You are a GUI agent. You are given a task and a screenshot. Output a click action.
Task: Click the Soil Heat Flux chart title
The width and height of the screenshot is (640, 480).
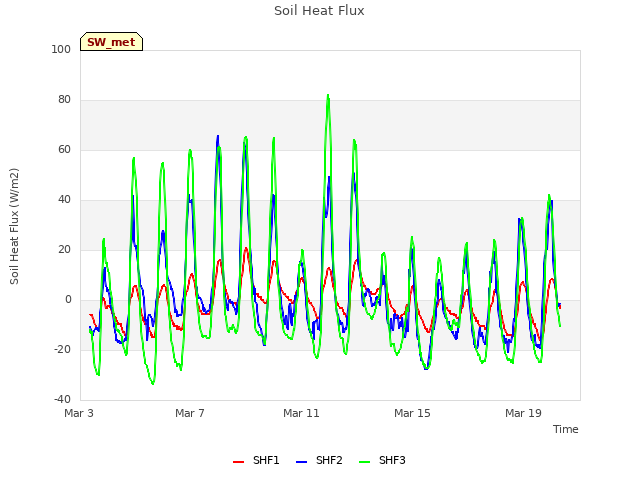pyautogui.click(x=319, y=11)
